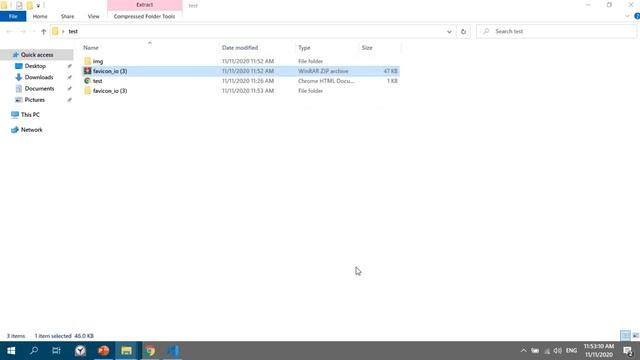Open the File ribbon menu
The height and width of the screenshot is (360, 640).
coord(13,16)
